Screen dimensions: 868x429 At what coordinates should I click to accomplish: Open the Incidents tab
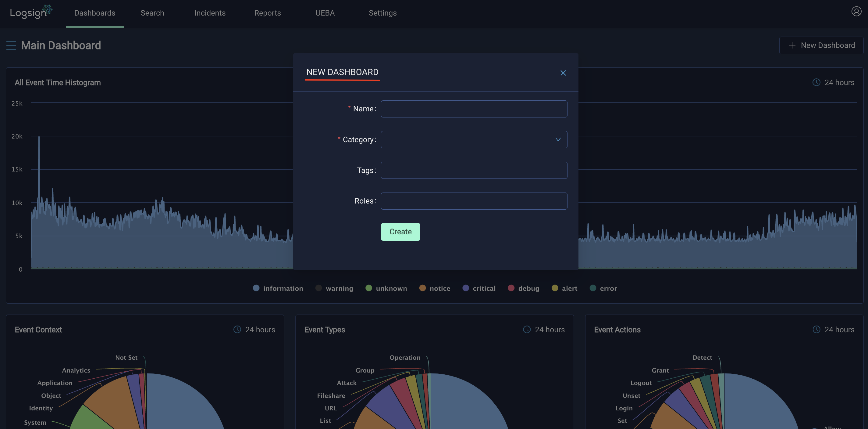210,13
